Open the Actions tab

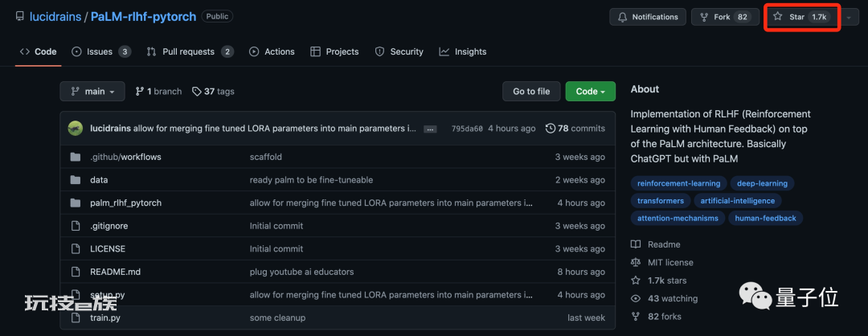click(x=272, y=51)
